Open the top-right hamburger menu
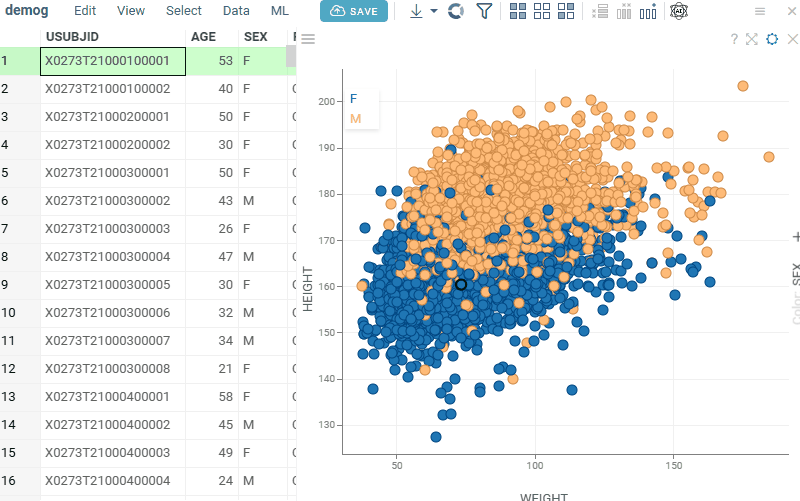The image size is (800, 501). (760, 11)
